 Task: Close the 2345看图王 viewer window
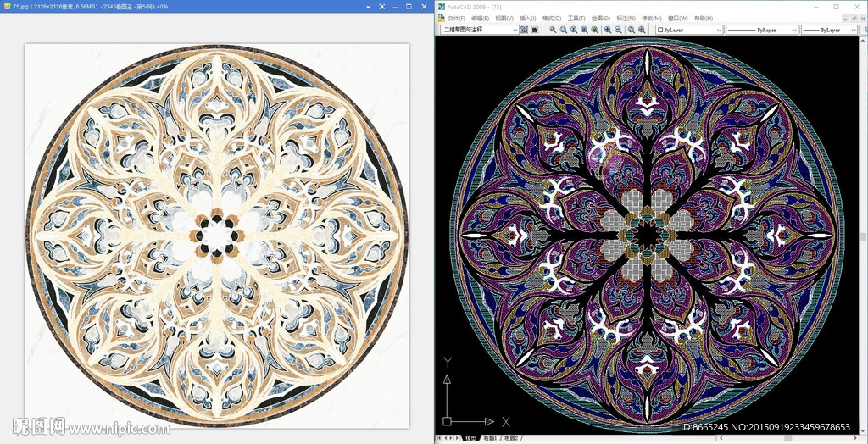pyautogui.click(x=424, y=7)
